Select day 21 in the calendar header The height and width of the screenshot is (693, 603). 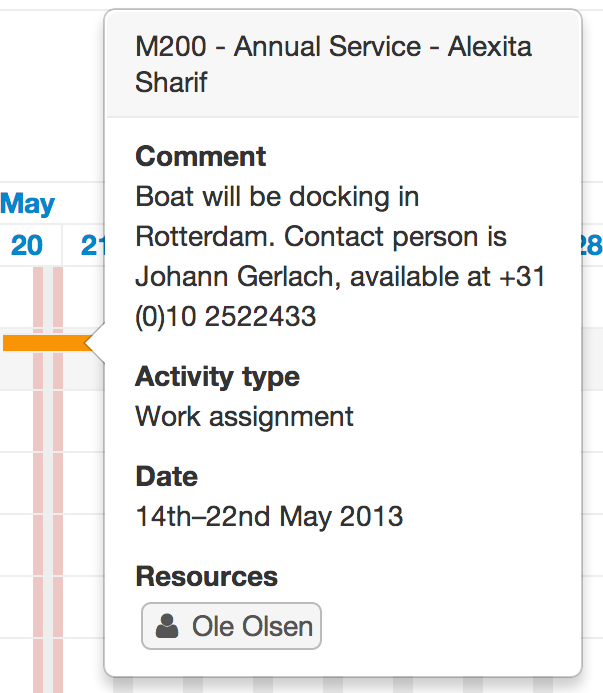(x=93, y=245)
